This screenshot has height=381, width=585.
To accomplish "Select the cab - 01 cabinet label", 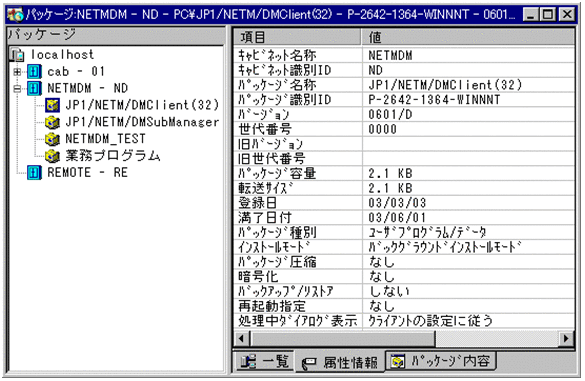I will 76,71.
